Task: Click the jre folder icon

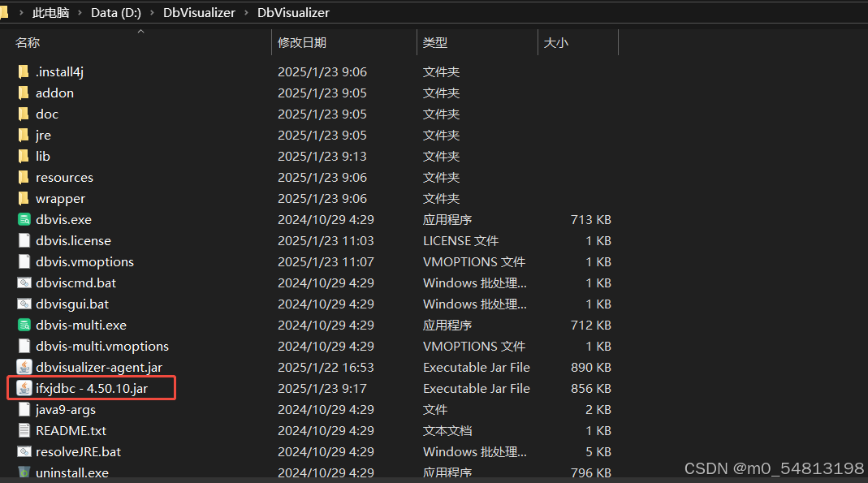Action: (24, 135)
